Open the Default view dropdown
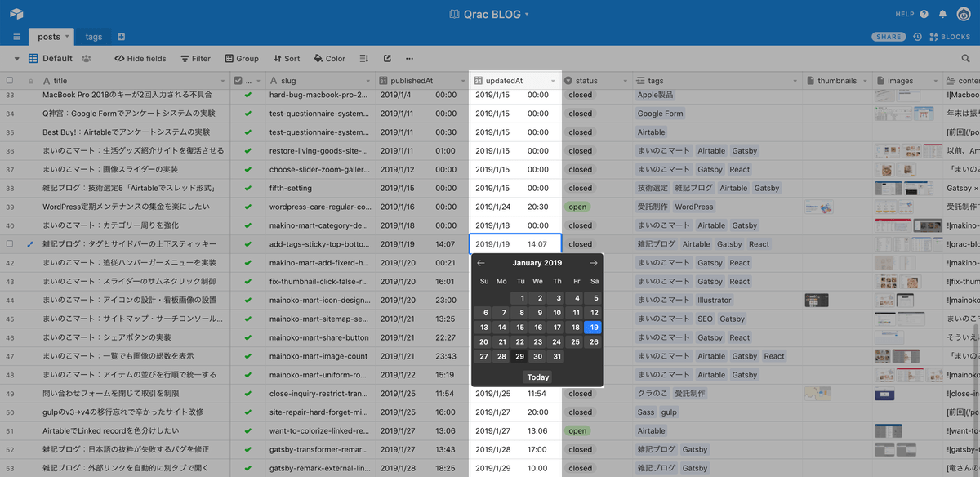 pos(57,58)
